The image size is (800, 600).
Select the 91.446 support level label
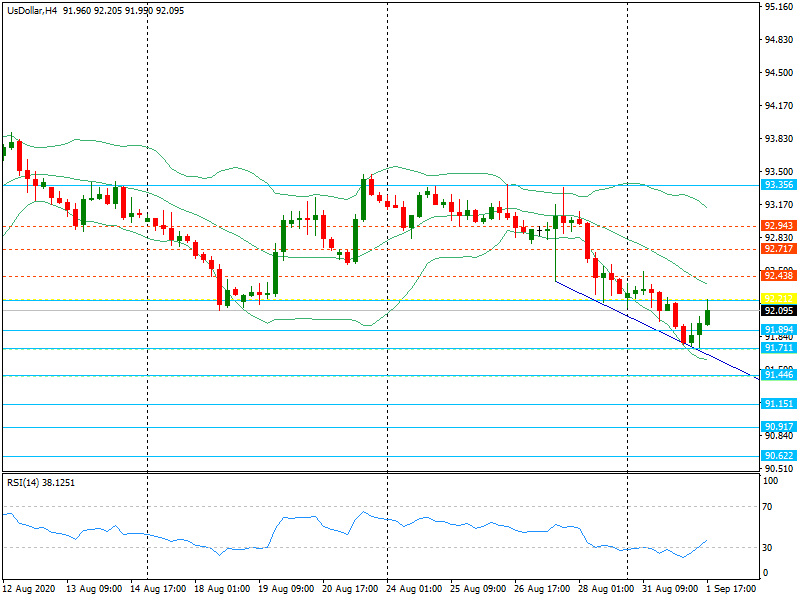[778, 375]
